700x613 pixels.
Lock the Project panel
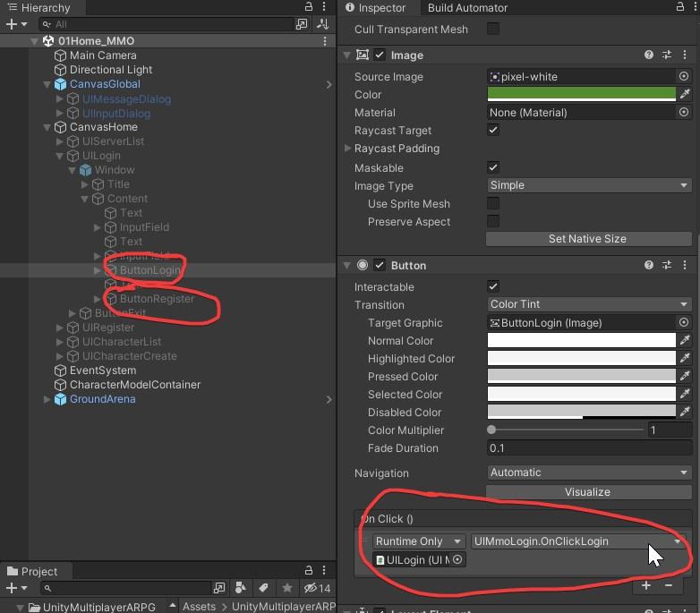[x=309, y=571]
